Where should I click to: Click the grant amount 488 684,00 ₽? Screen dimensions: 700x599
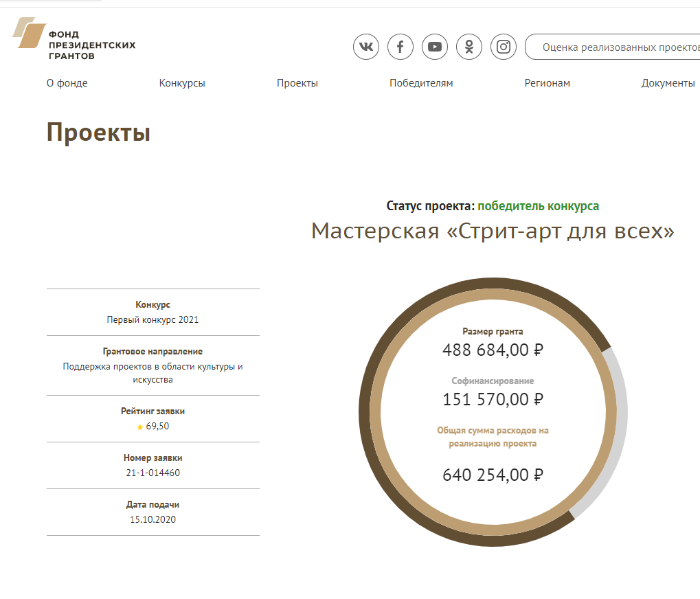[x=493, y=350]
